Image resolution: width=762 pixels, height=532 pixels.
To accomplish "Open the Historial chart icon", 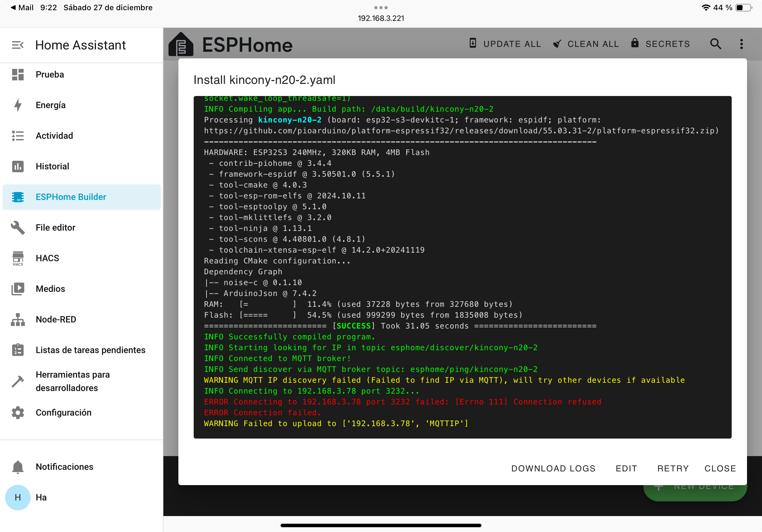I will (18, 166).
